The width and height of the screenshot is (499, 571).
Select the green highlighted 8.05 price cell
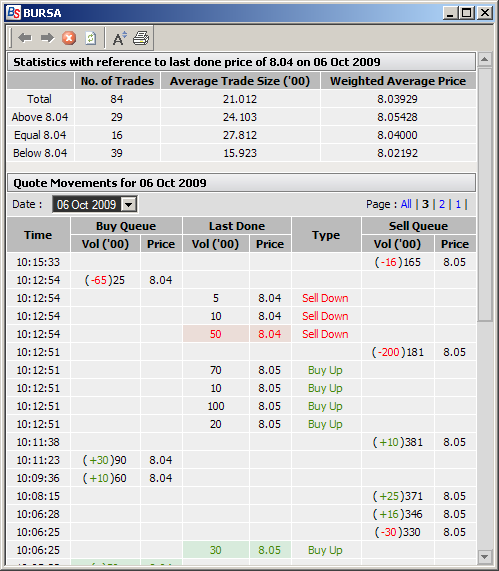click(x=270, y=550)
